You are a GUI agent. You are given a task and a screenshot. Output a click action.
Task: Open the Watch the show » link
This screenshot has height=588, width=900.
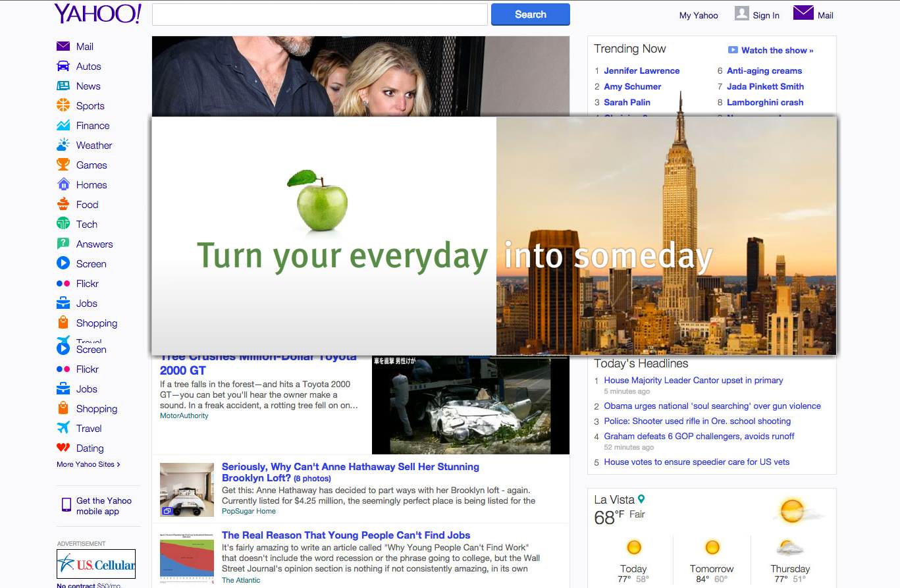[778, 50]
